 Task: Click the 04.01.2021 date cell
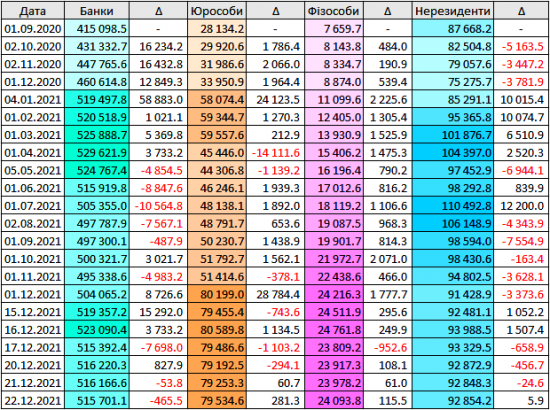click(x=32, y=100)
